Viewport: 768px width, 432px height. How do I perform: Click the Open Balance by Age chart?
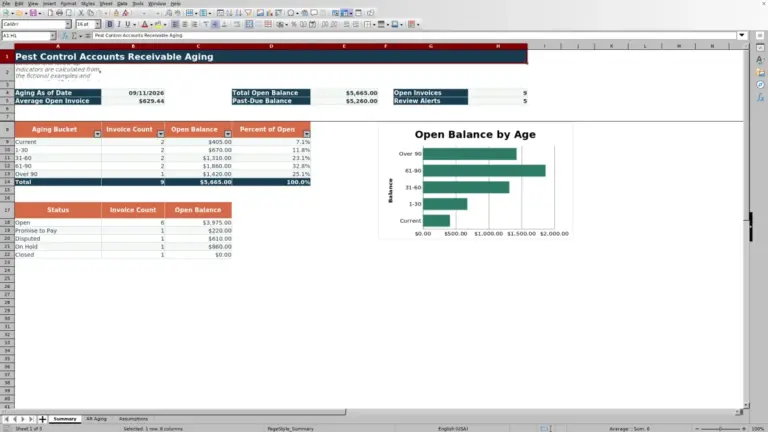pyautogui.click(x=475, y=181)
